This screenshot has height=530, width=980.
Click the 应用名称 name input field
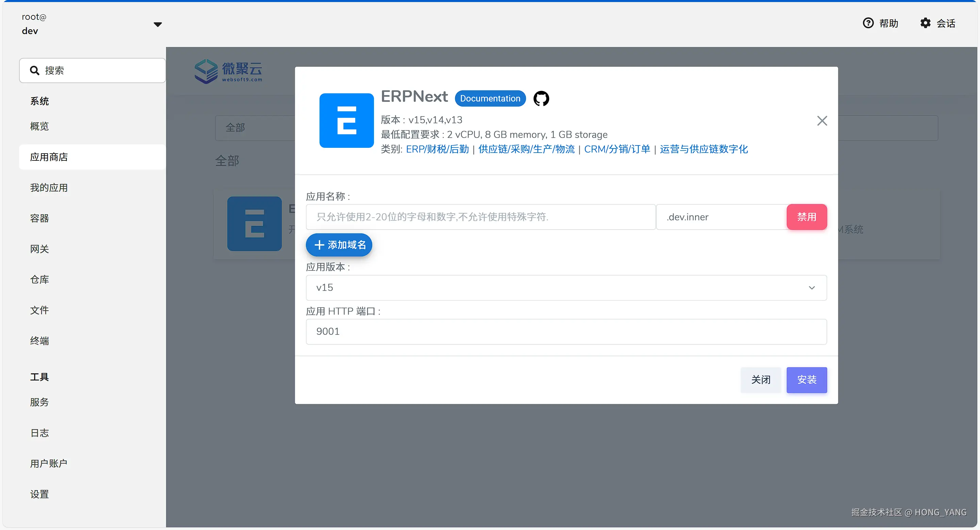pyautogui.click(x=480, y=217)
